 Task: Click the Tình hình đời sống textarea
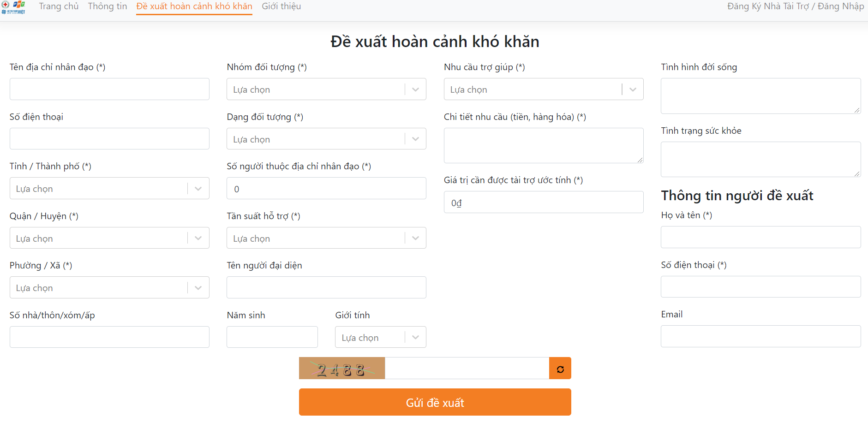[x=760, y=96]
